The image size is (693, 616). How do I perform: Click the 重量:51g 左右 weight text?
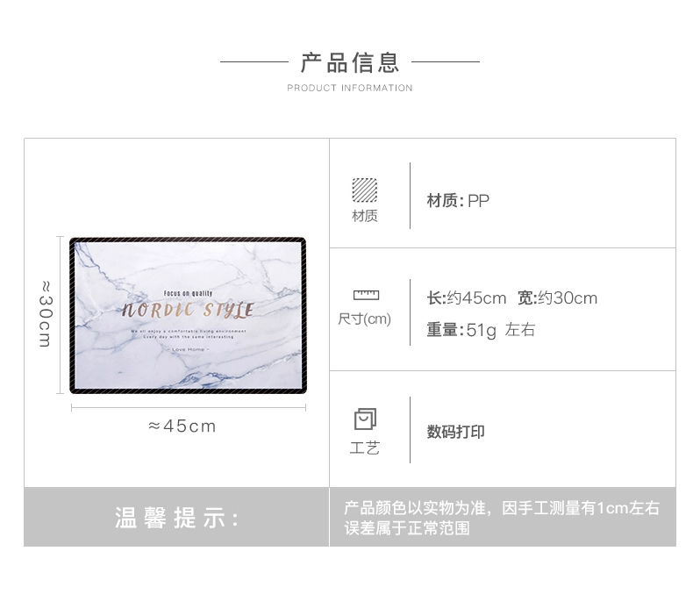click(481, 330)
